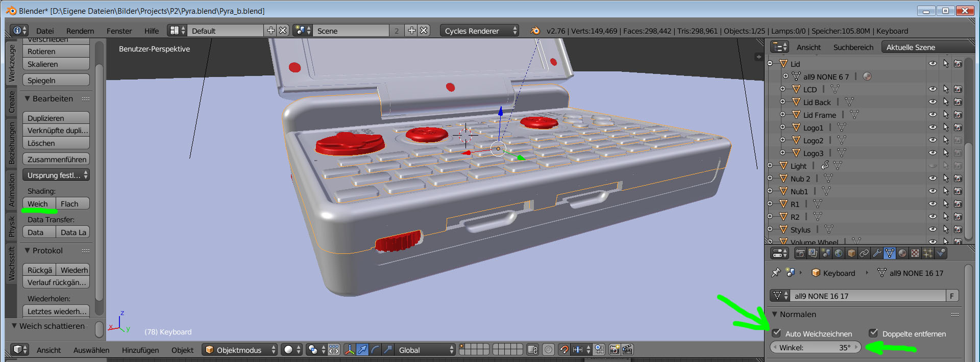Collapse the Normalen panel
The height and width of the screenshot is (362, 980).
point(775,315)
